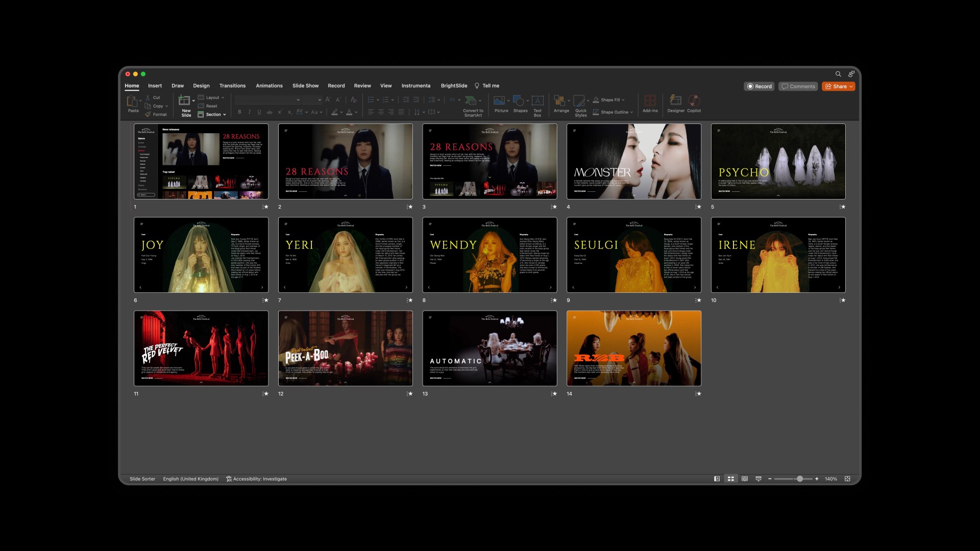Switch to the BrightSlide tab

click(454, 86)
